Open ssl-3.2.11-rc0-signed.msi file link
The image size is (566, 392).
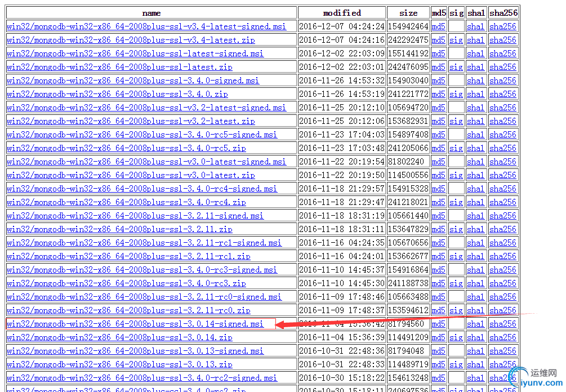tap(144, 297)
